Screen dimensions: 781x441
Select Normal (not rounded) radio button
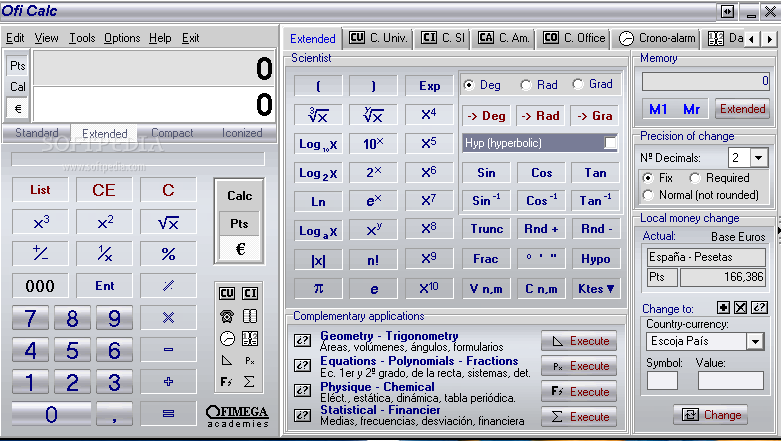[x=648, y=195]
